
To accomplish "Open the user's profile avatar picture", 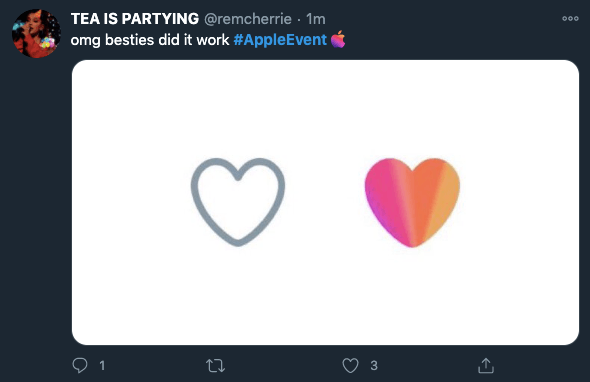I will pos(36,33).
